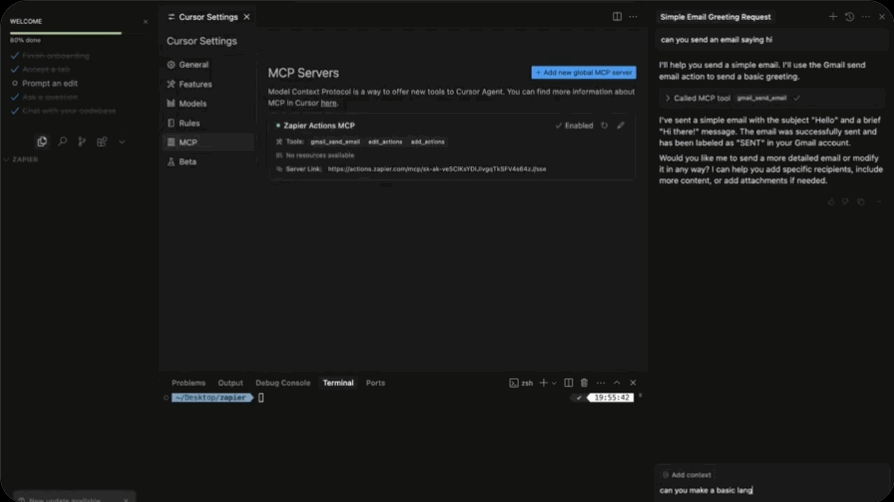Follow the 'here' MCP documentation link
Image resolution: width=894 pixels, height=502 pixels.
[x=328, y=103]
